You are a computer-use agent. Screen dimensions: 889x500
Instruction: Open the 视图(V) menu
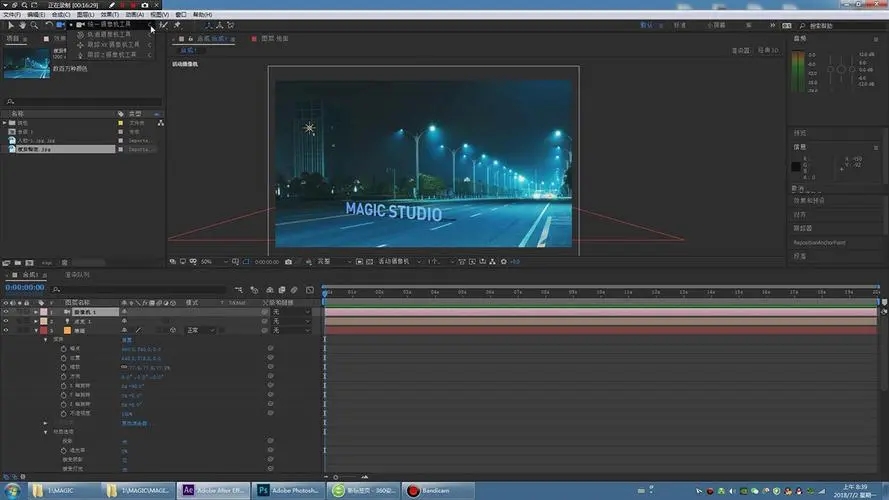pyautogui.click(x=159, y=14)
